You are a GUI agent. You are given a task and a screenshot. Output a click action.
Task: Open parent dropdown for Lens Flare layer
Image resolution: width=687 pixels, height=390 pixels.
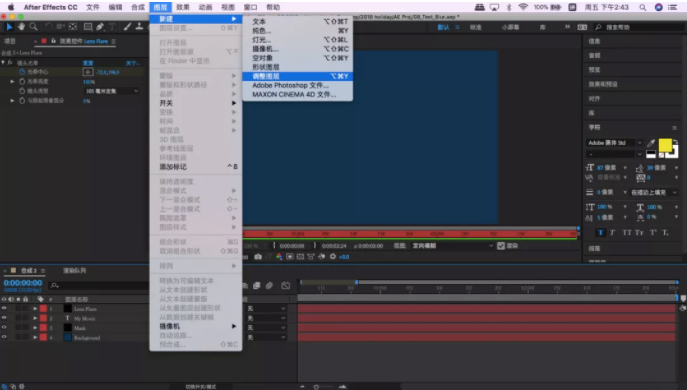click(266, 308)
